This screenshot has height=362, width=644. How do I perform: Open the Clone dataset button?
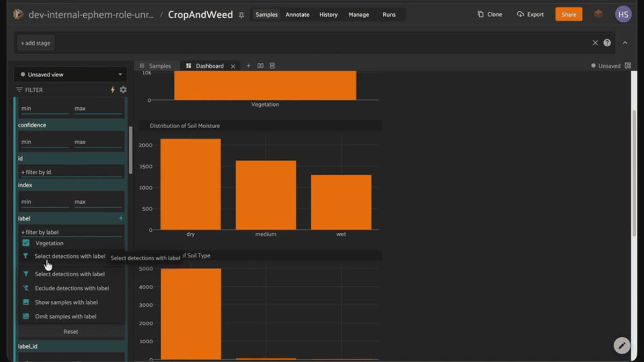click(490, 14)
